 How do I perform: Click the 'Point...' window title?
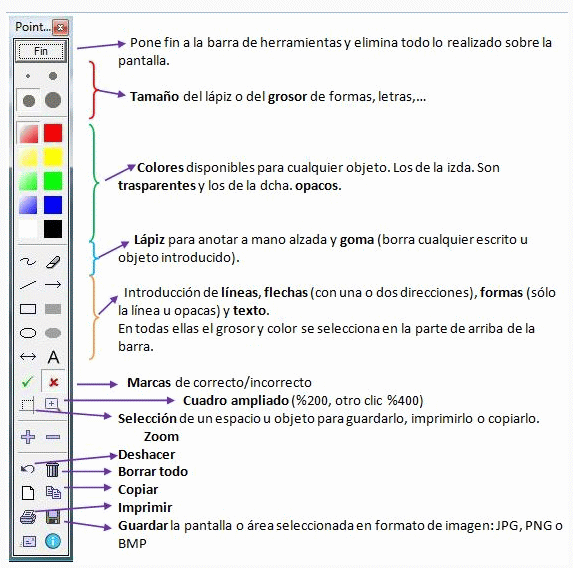(x=33, y=27)
